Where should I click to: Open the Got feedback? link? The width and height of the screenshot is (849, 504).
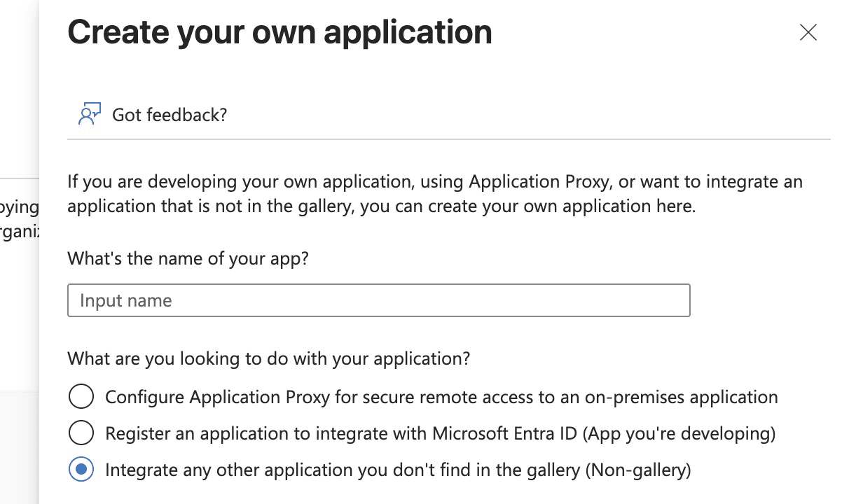point(170,115)
